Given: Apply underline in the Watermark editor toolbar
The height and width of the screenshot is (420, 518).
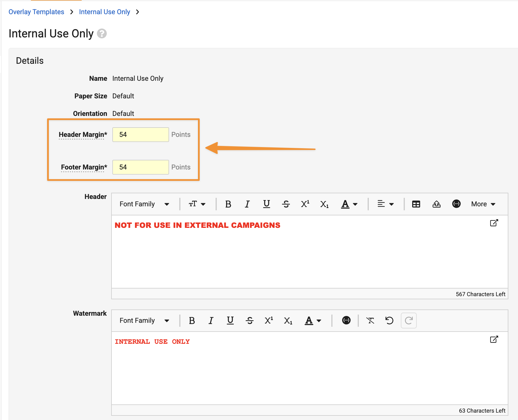Looking at the screenshot, I should (230, 321).
